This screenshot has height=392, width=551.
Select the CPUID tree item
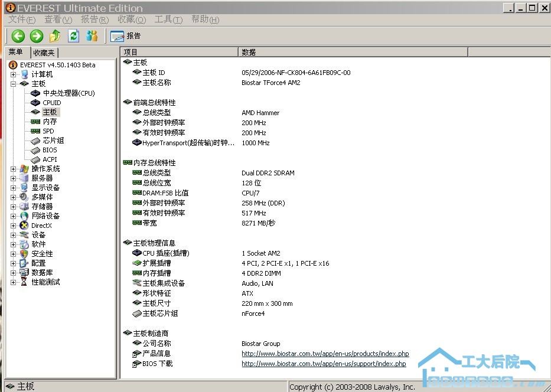(x=51, y=103)
